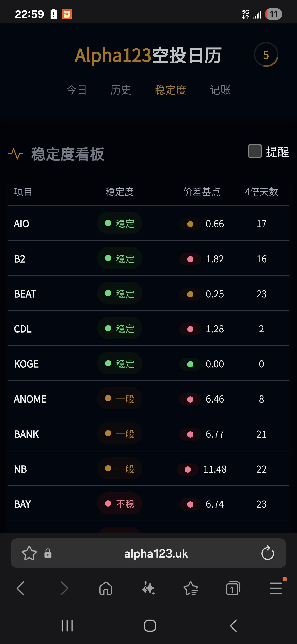Screen dimensions: 297x644
Task: Go to browser home page
Action: click(x=106, y=588)
